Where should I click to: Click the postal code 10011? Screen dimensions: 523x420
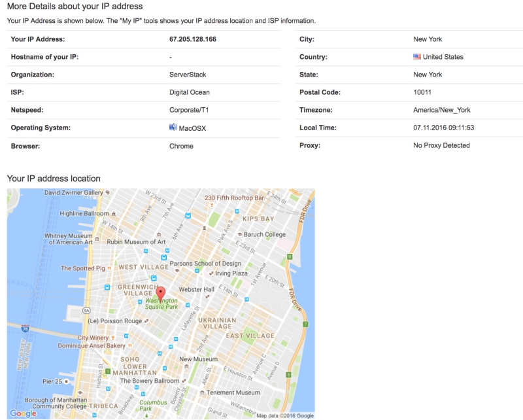pyautogui.click(x=422, y=92)
